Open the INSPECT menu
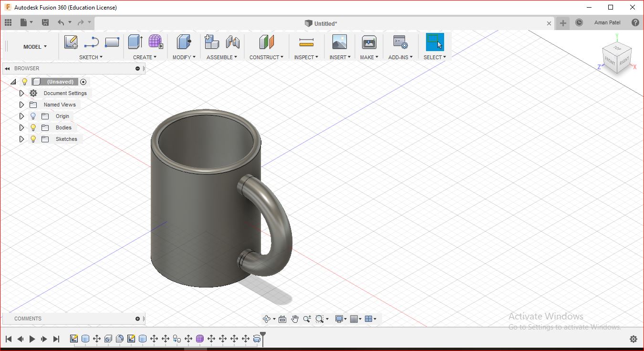This screenshot has width=644, height=351. coord(306,57)
